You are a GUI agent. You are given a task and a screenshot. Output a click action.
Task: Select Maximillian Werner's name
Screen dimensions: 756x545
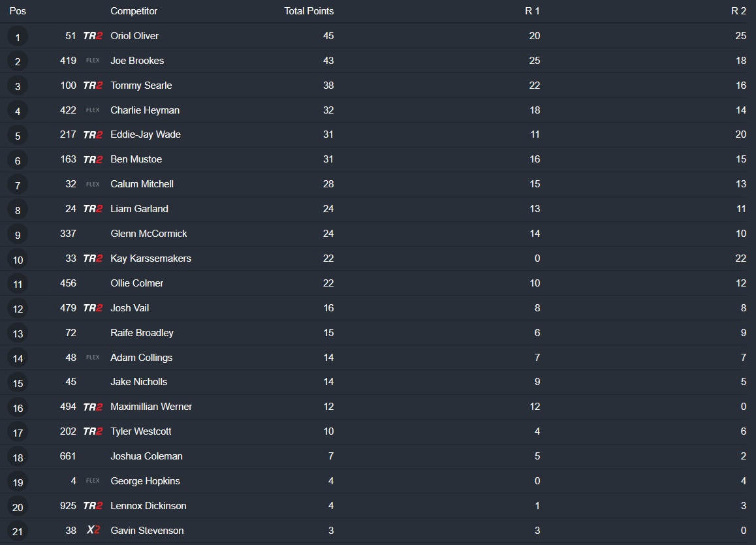click(151, 407)
